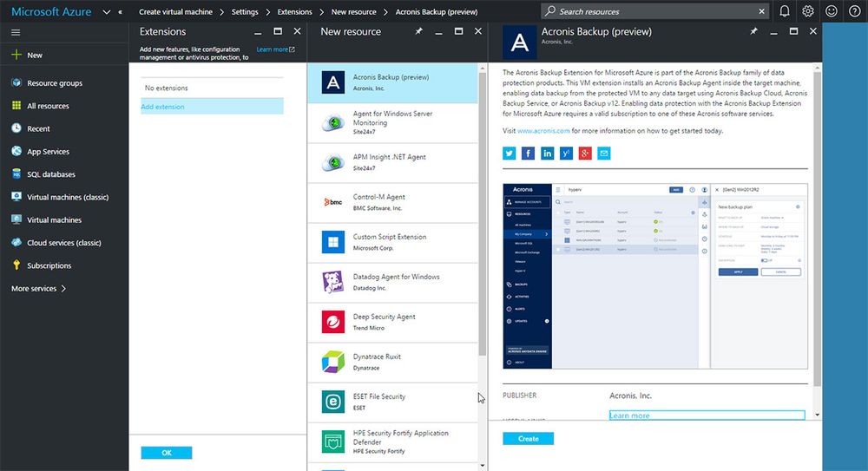Click the Cloud services (classic) icon
The height and width of the screenshot is (471, 868).
[x=16, y=242]
